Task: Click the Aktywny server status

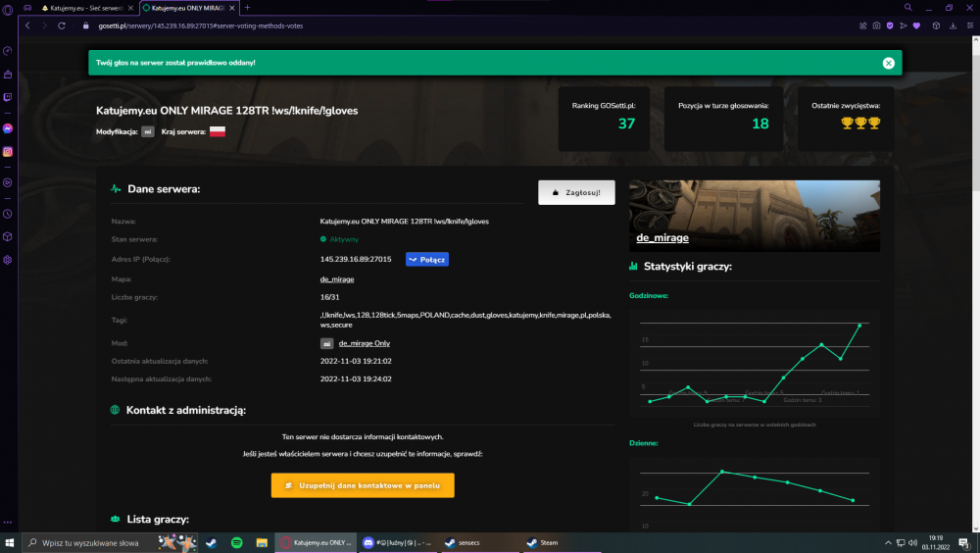Action: tap(339, 239)
